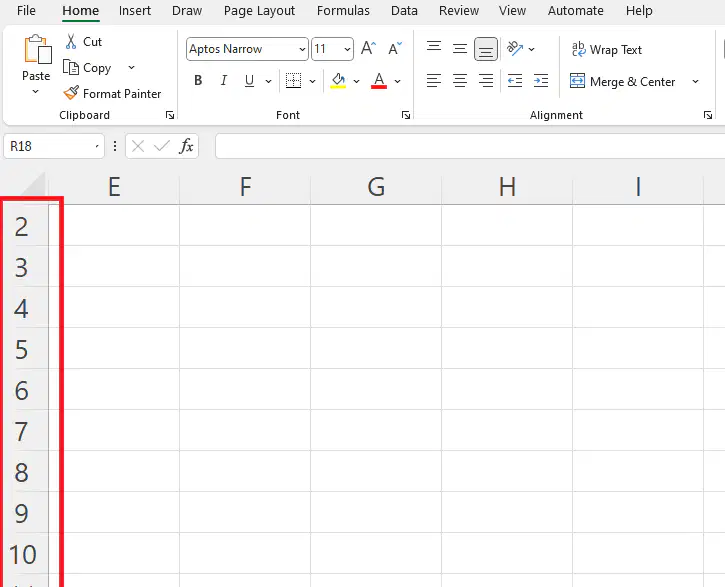Viewport: 725px width, 587px height.
Task: Switch to the Data tab
Action: [x=404, y=11]
